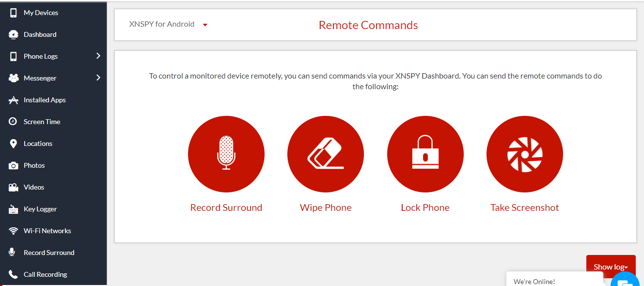Click the Messenger people icon
Screen dimensions: 644x286
(x=14, y=78)
